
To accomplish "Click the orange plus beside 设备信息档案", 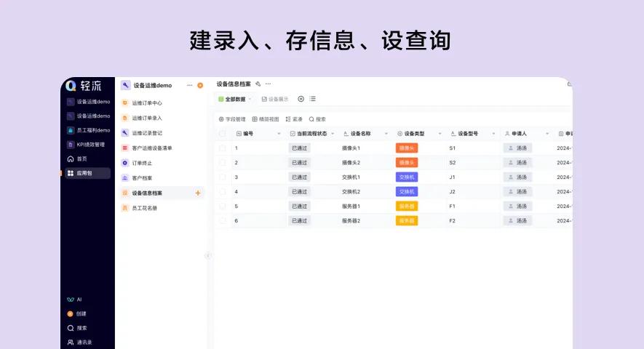I will pos(198,193).
